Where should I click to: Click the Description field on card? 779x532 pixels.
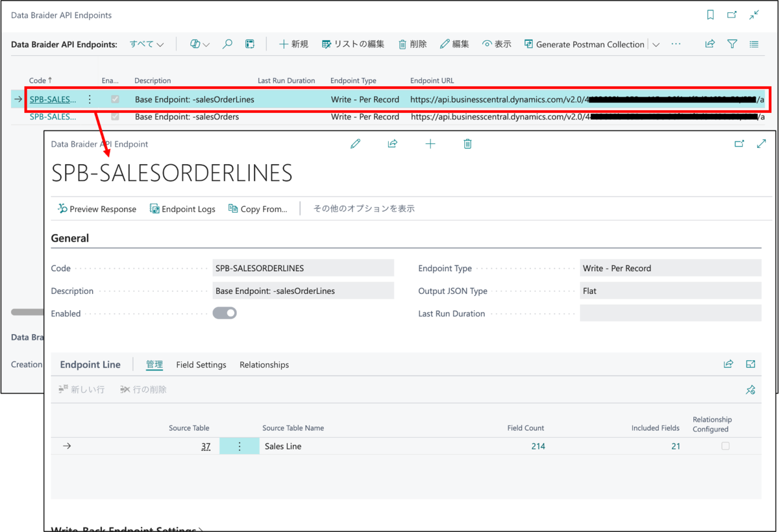point(303,291)
